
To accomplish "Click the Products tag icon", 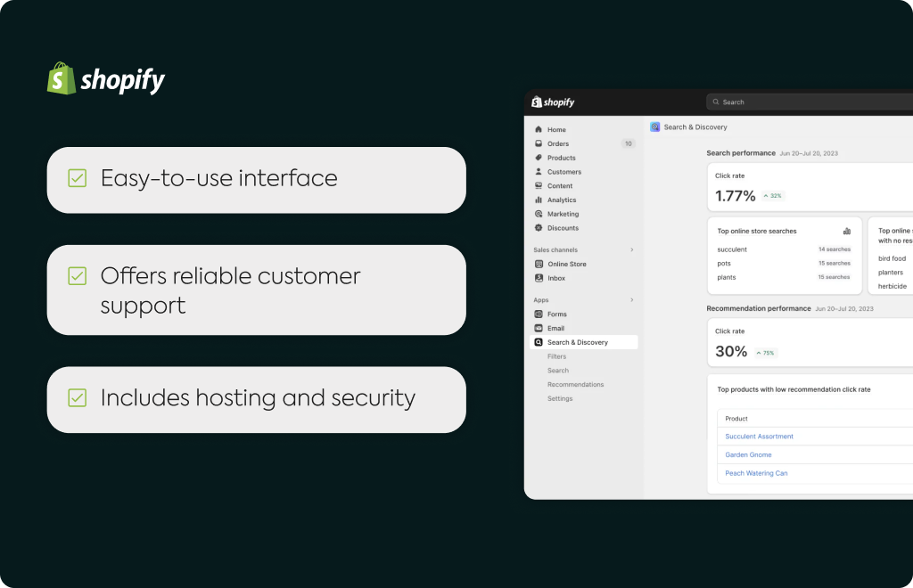I will coord(539,158).
